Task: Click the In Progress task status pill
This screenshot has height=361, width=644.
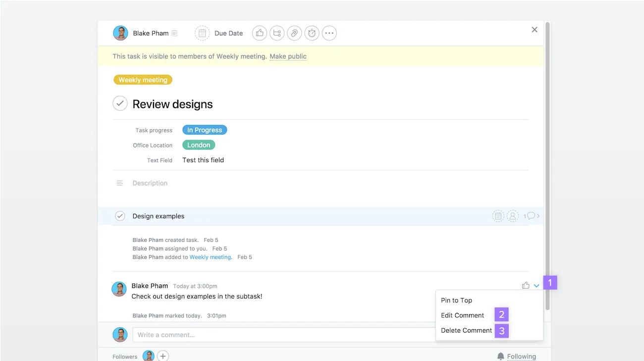Action: tap(204, 129)
